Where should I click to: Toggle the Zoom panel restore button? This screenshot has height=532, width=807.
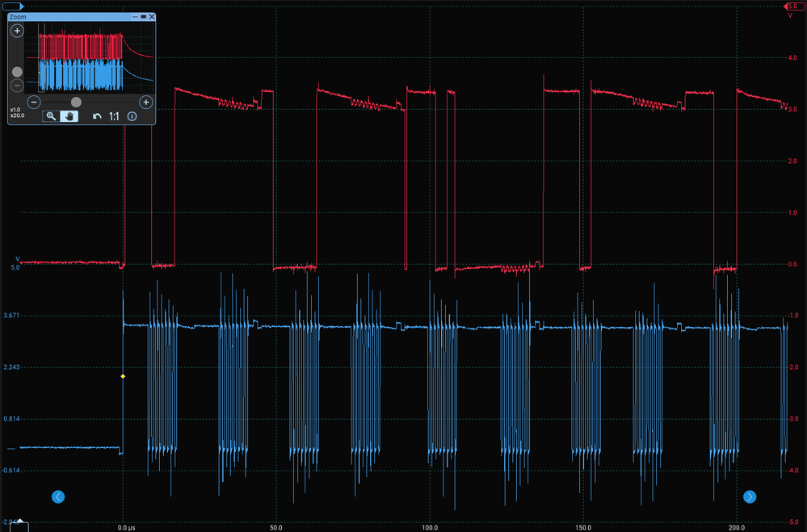[x=142, y=16]
